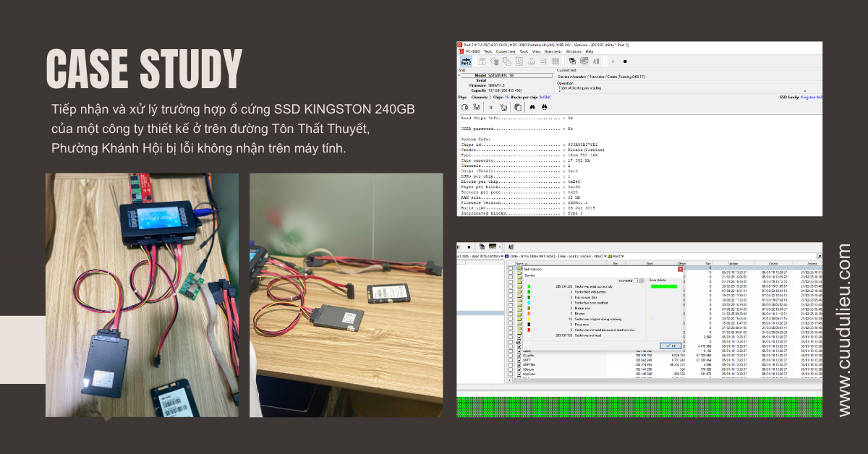The width and height of the screenshot is (868, 454).
Task: Open the View menu in SSD Utility window
Action: [x=537, y=51]
